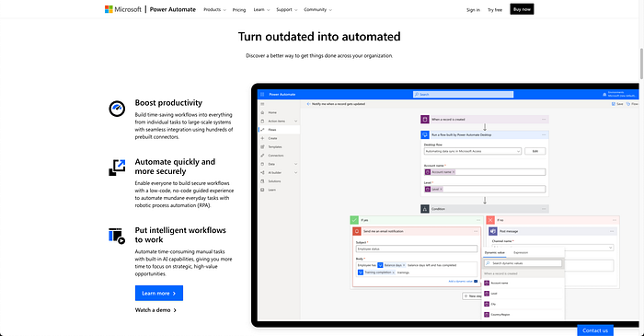The image size is (644, 336).
Task: Click the Microsoft logo
Action: (x=122, y=9)
